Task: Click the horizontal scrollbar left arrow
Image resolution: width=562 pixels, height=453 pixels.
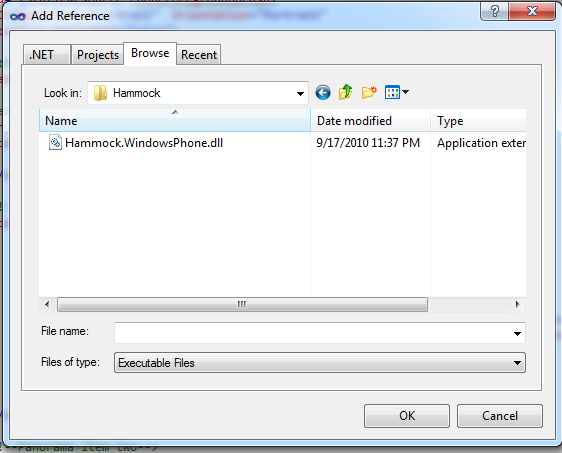Action: [x=47, y=305]
